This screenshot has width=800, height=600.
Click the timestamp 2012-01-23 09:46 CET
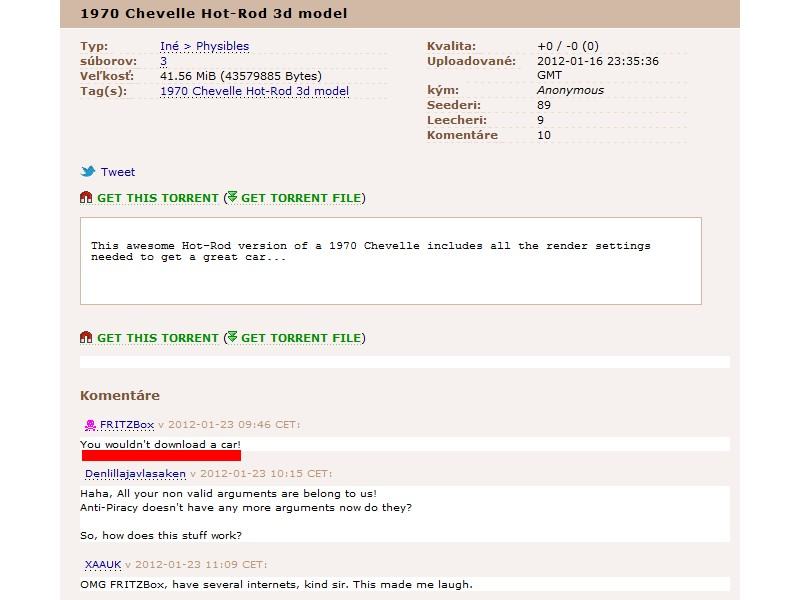[234, 424]
